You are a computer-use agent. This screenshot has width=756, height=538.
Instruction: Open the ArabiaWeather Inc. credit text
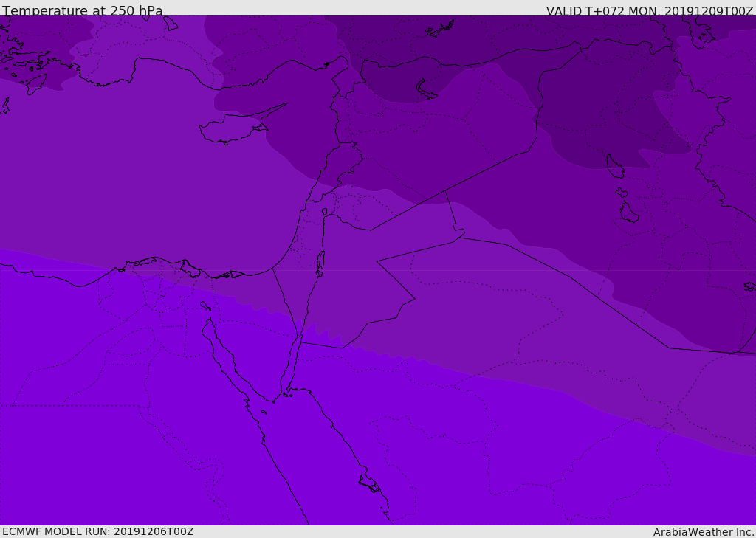(703, 531)
